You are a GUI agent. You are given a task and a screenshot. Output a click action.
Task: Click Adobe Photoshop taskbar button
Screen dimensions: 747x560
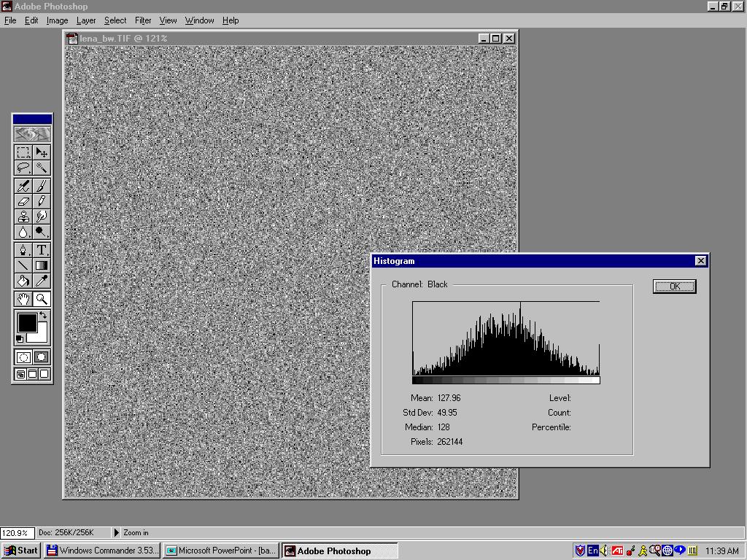click(340, 551)
